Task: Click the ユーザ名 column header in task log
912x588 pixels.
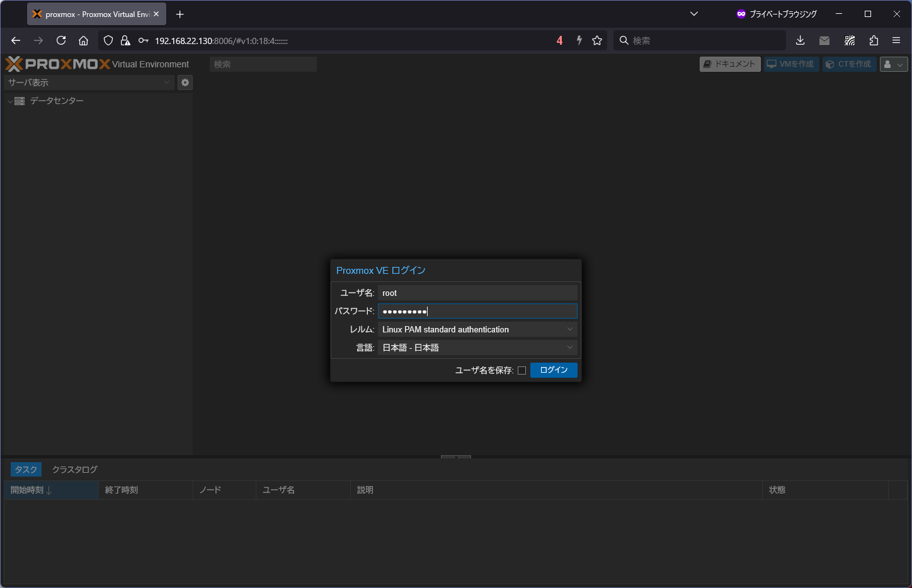Action: click(303, 490)
